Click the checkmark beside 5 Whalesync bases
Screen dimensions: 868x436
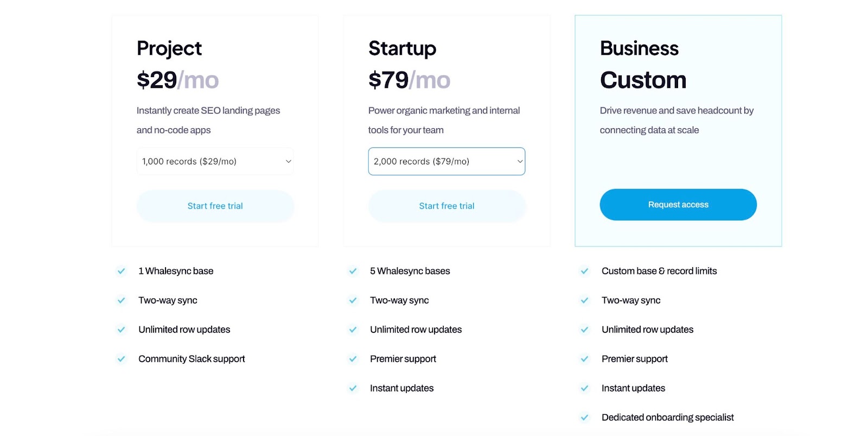click(x=353, y=271)
